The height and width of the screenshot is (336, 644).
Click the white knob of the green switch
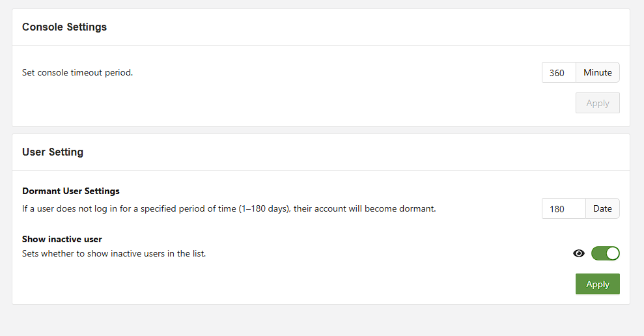(612, 253)
